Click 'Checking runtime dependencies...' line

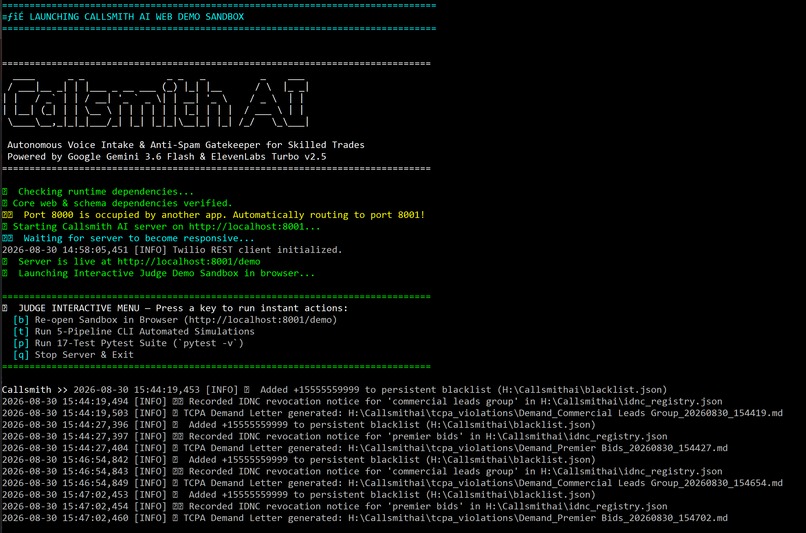(x=98, y=192)
